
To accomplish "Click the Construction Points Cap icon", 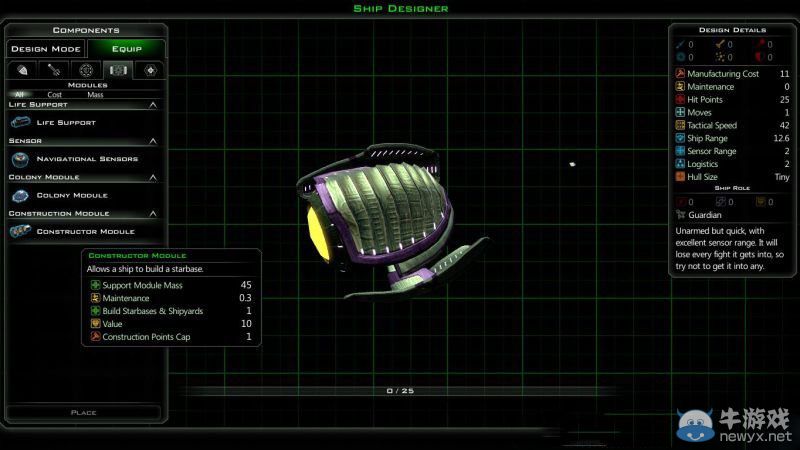I will 95,336.
